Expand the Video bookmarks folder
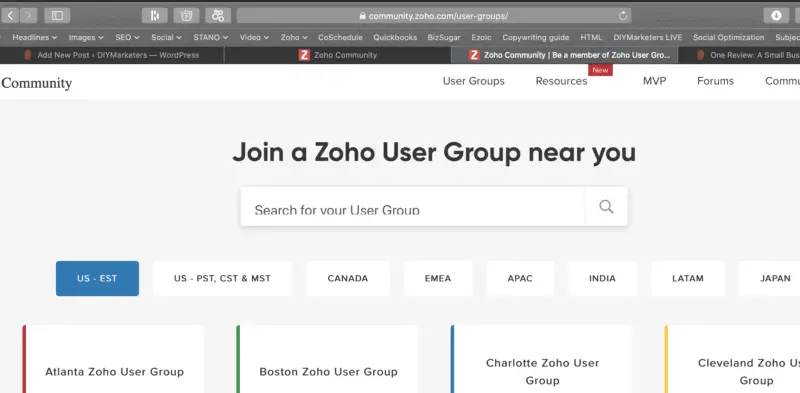 (254, 37)
